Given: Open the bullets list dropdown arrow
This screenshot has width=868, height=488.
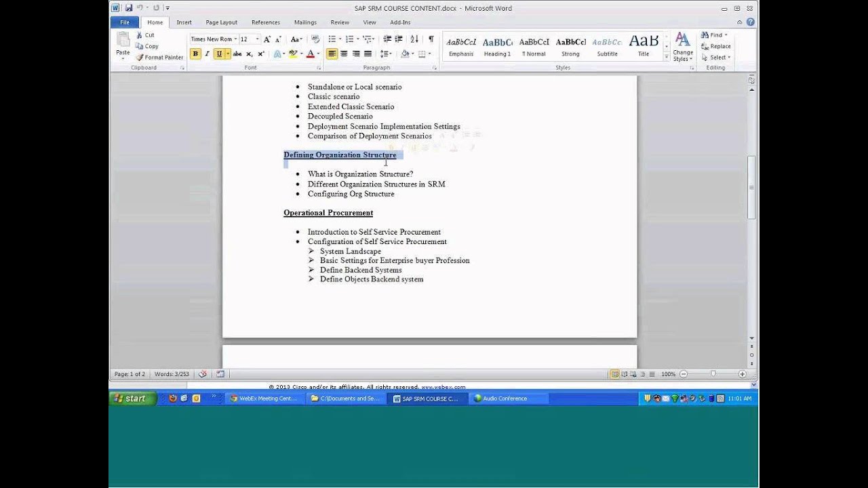Looking at the screenshot, I should pos(339,39).
